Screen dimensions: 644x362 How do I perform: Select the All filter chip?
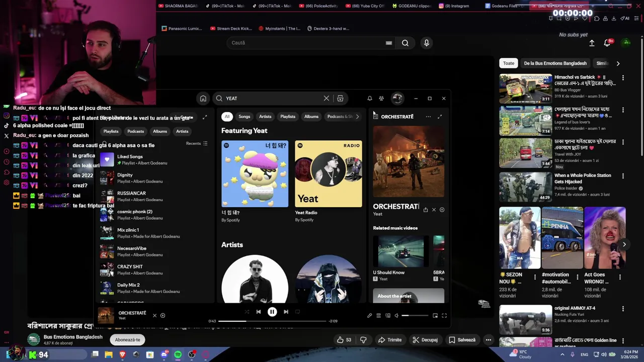[227, 117]
